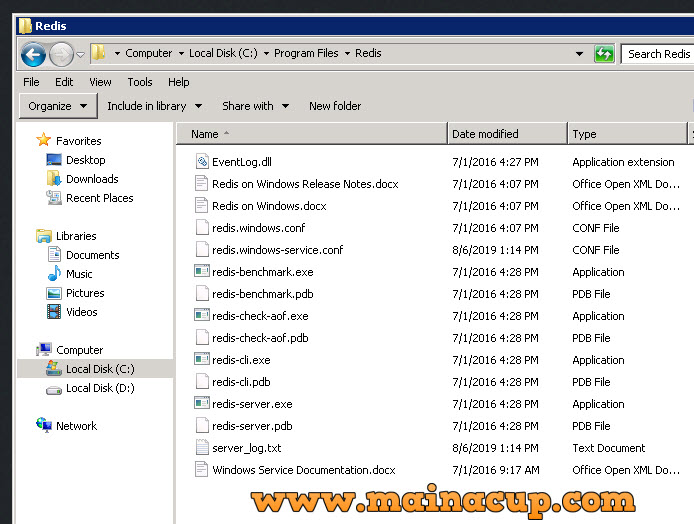Expand the arrow before Local Disk (C:) breadcrumb

point(181,54)
